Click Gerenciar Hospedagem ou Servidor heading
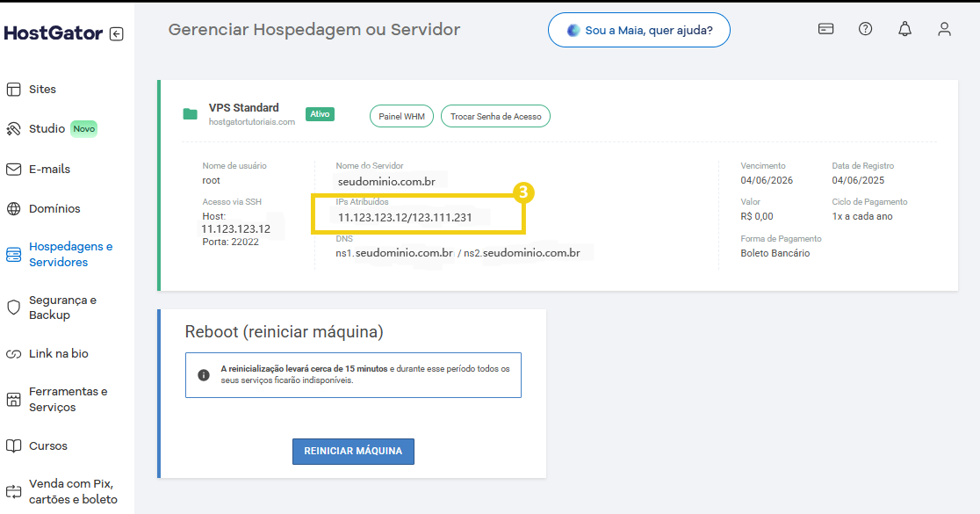Viewport: 980px width, 514px height. (x=314, y=30)
